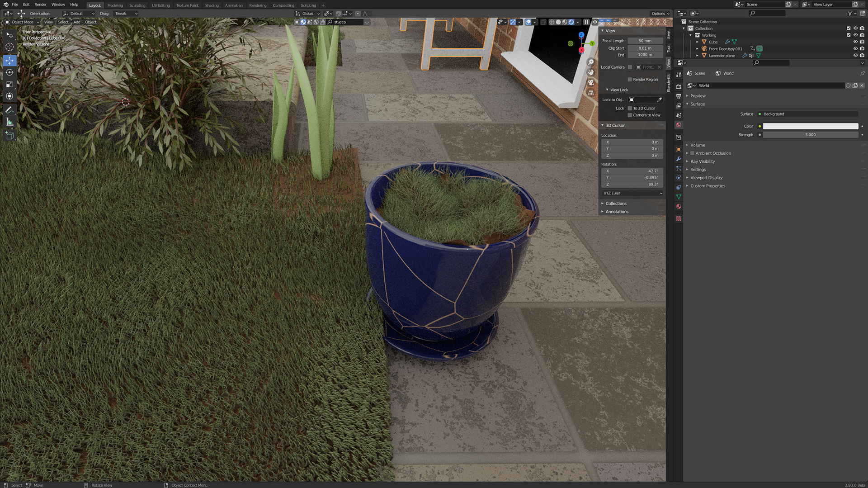
Task: Hide the Cube object in viewport
Action: click(x=855, y=42)
